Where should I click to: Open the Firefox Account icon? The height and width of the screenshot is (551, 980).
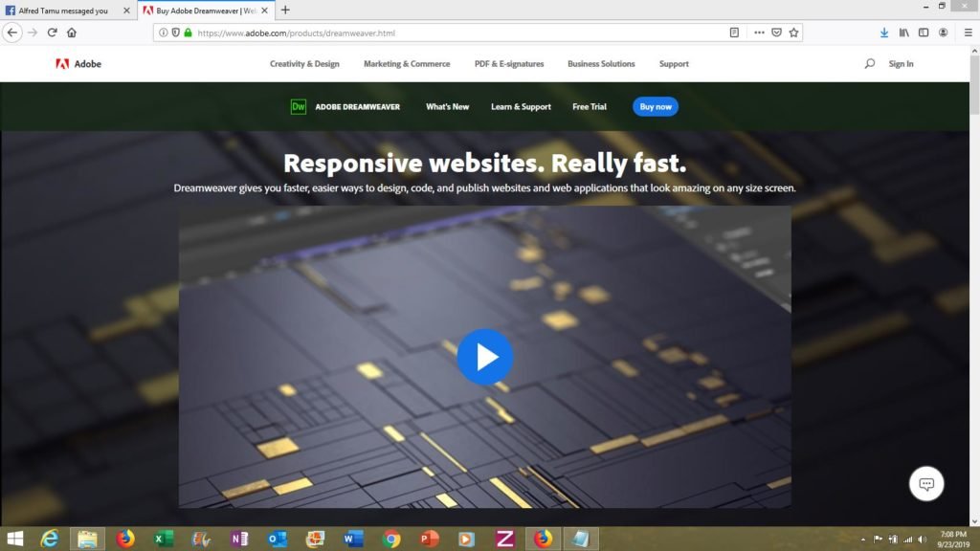[x=943, y=33]
